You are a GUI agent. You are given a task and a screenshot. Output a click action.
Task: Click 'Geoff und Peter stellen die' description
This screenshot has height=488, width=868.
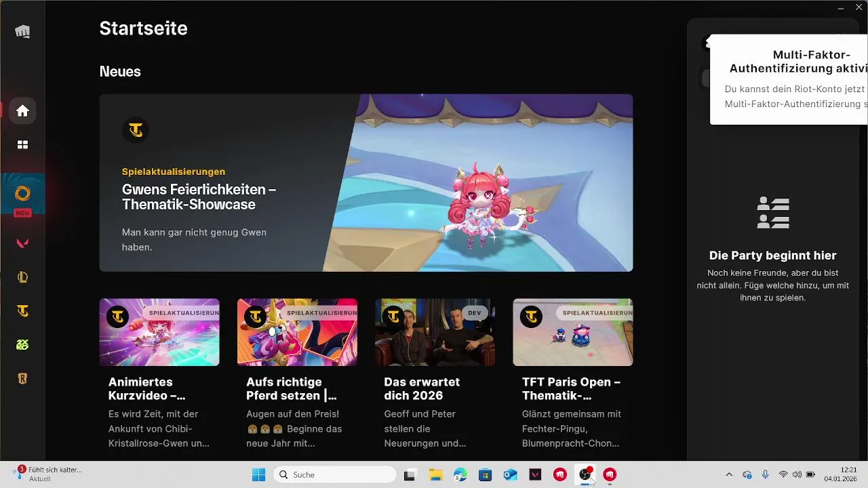coord(425,428)
